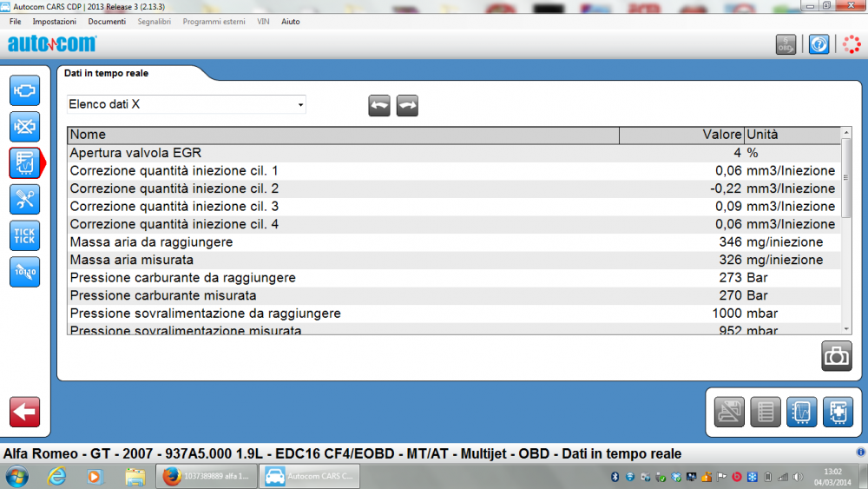Switch to Firefox taskbar window
This screenshot has height=489, width=868.
coord(207,476)
